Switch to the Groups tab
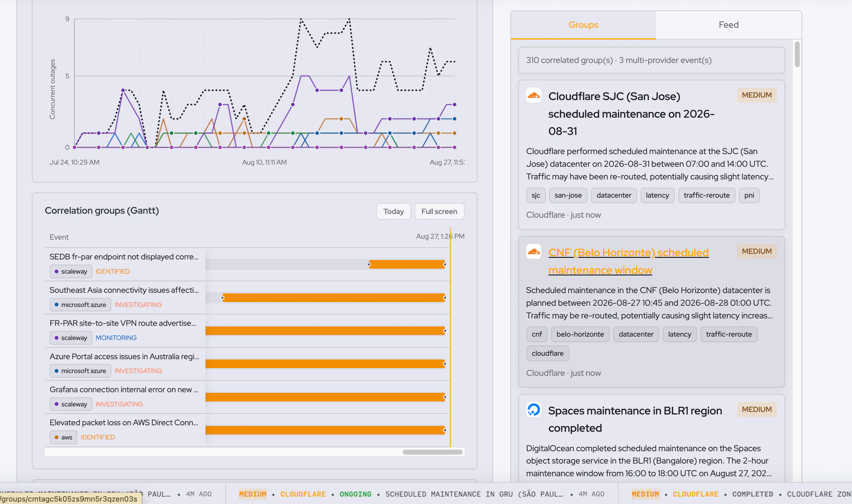852x504 pixels. (583, 25)
